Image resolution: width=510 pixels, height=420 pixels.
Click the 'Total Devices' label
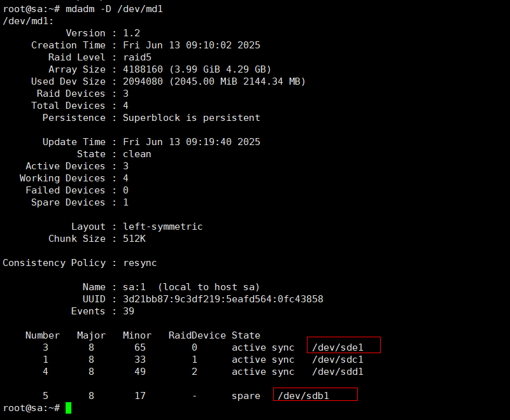click(x=68, y=106)
